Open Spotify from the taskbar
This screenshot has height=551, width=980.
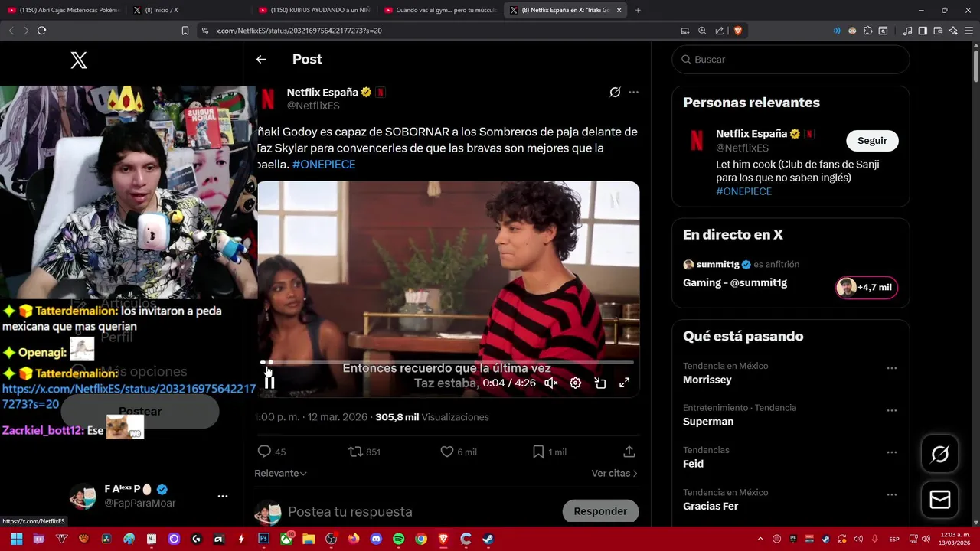(398, 539)
